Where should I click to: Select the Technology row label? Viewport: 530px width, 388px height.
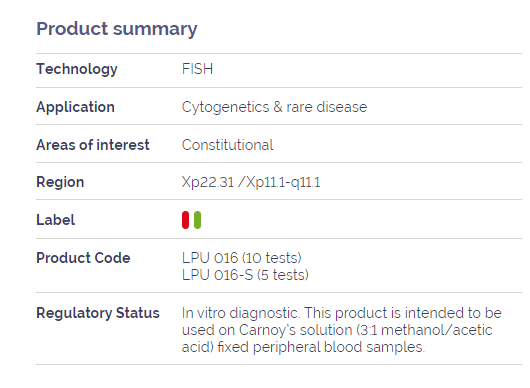pos(77,69)
